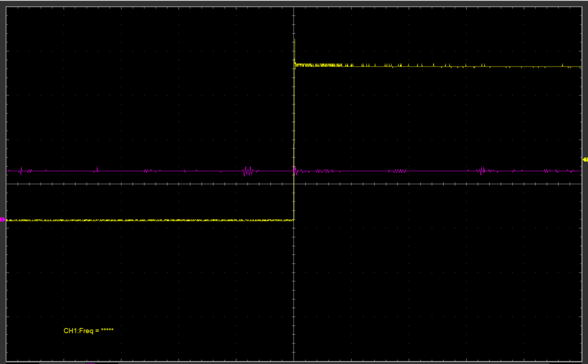Select the yellow trace's high-level plateau
Screen dimensions: 588x364
pos(459,67)
